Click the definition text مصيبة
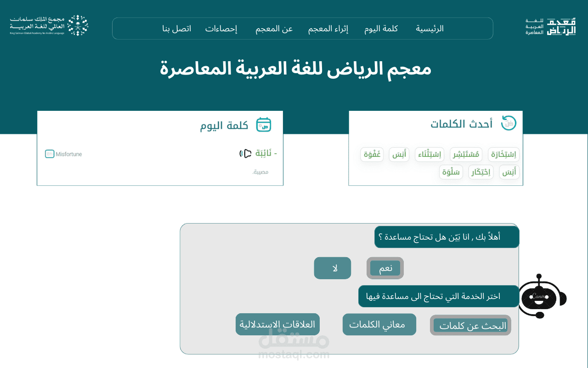 click(x=260, y=172)
